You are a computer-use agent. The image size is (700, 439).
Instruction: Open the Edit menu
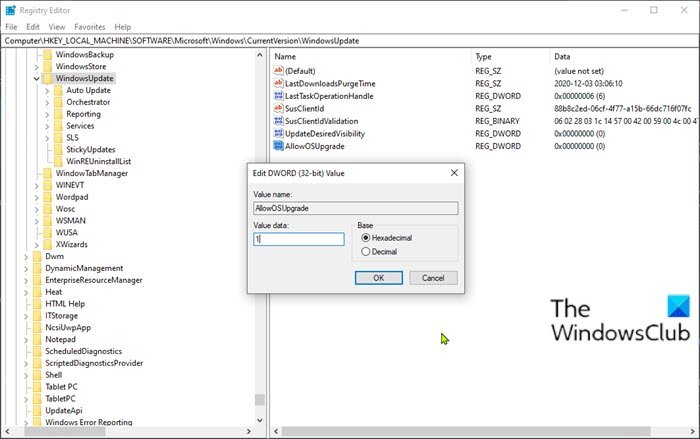pos(33,27)
